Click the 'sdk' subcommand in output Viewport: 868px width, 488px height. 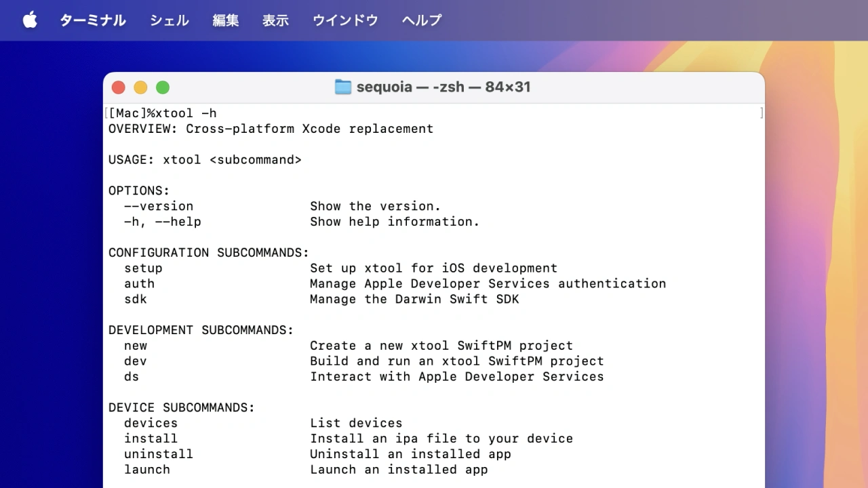[135, 300]
